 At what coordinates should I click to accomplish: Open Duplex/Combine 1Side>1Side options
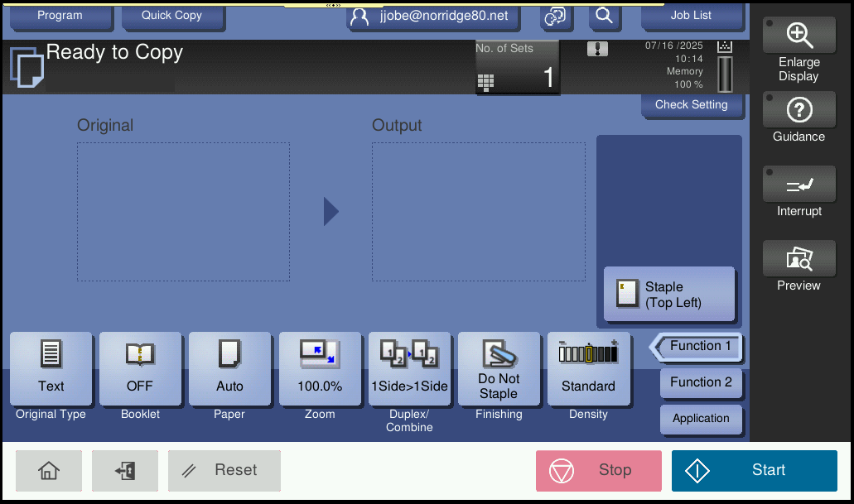(409, 369)
